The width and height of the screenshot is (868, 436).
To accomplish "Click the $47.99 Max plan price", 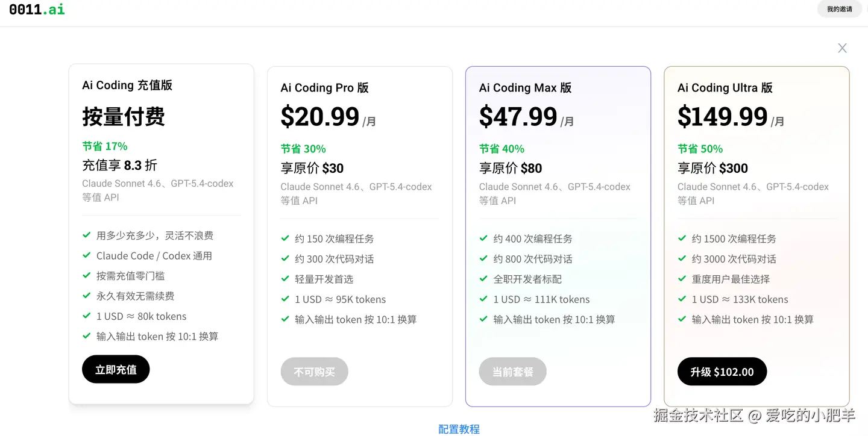I will point(518,117).
